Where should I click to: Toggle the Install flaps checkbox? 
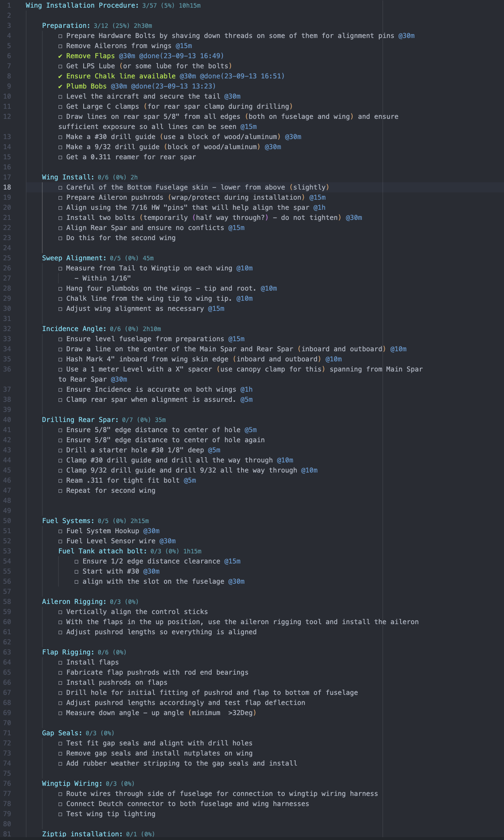coord(60,663)
